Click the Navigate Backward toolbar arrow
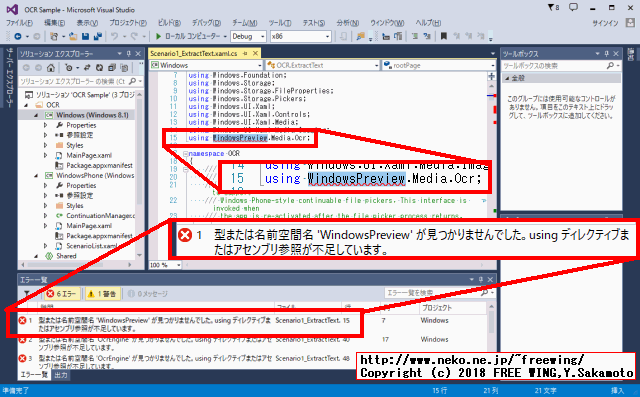Screen dimensions: 640x397 pyautogui.click(x=18, y=36)
